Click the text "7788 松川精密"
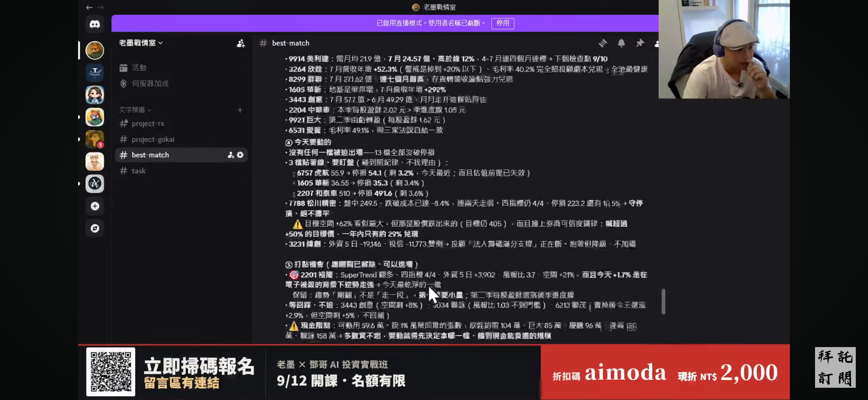 tap(312, 203)
